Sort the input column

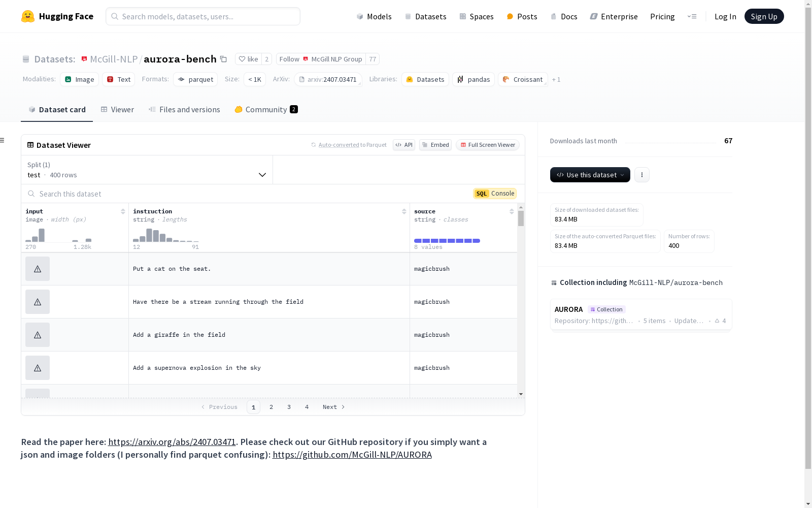point(123,211)
